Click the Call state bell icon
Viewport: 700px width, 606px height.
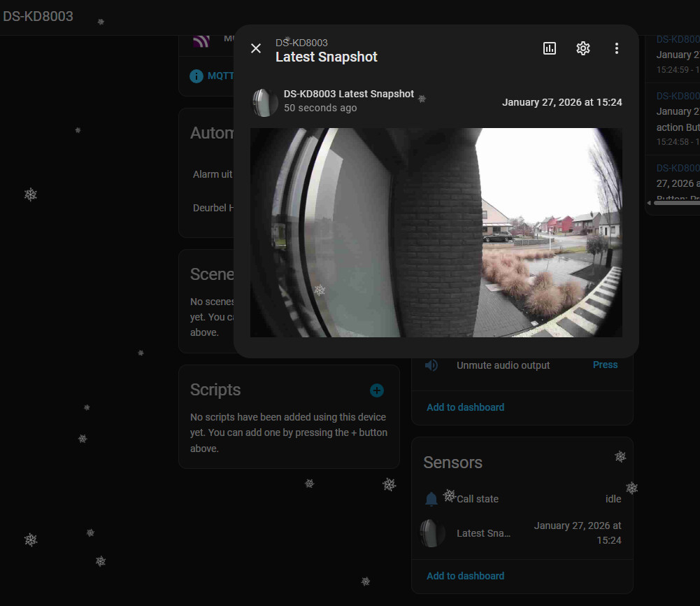[x=431, y=499]
